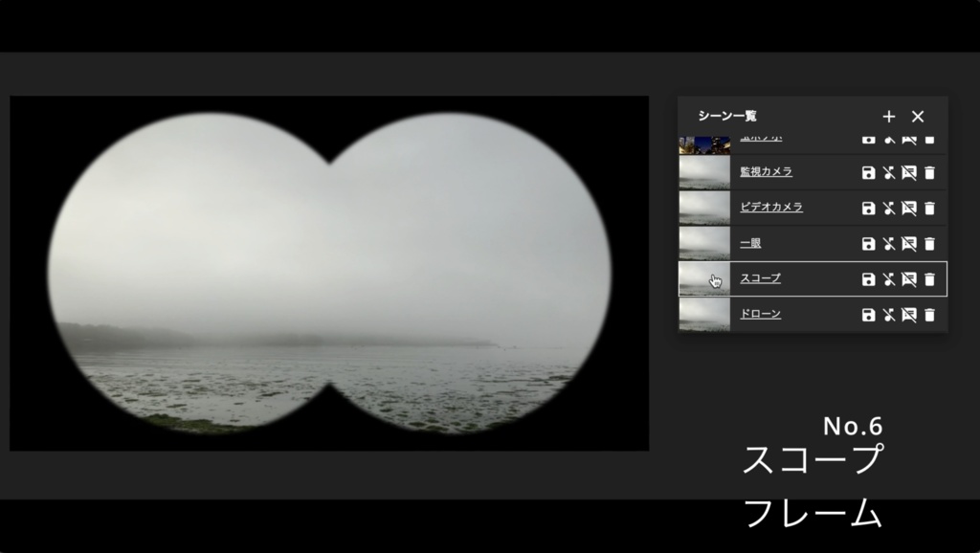Open the 監視カメラ scene link
Screen dimensions: 980x553
pyautogui.click(x=767, y=171)
